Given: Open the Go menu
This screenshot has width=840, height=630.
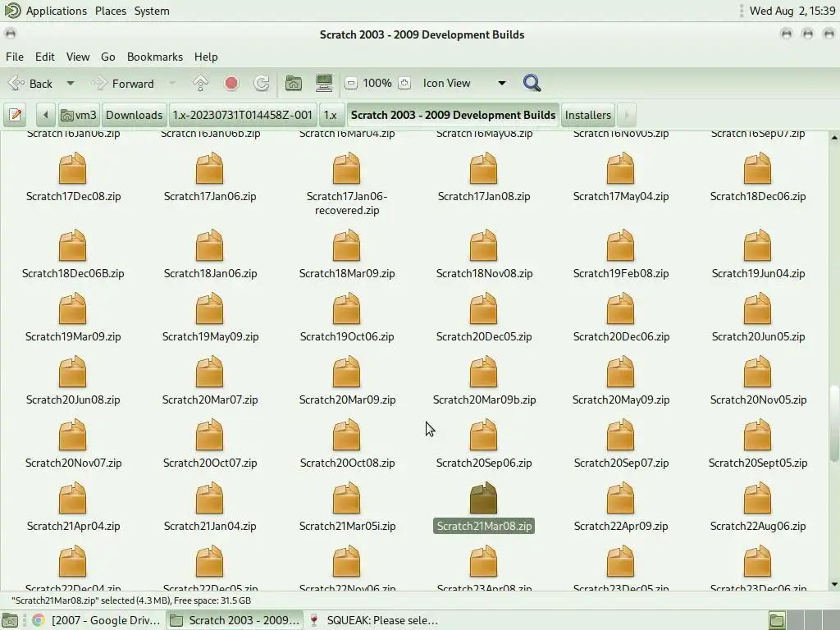Looking at the screenshot, I should tap(107, 57).
